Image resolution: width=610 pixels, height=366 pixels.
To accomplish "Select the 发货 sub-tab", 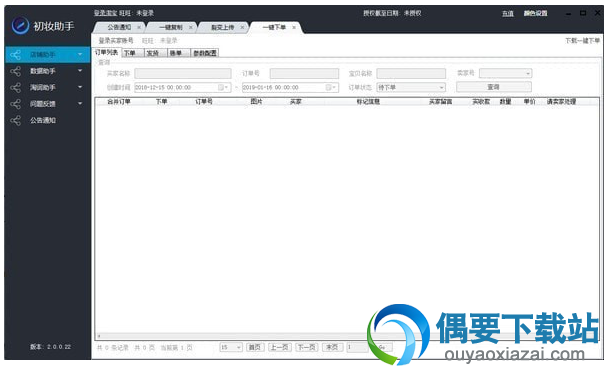I will [156, 53].
